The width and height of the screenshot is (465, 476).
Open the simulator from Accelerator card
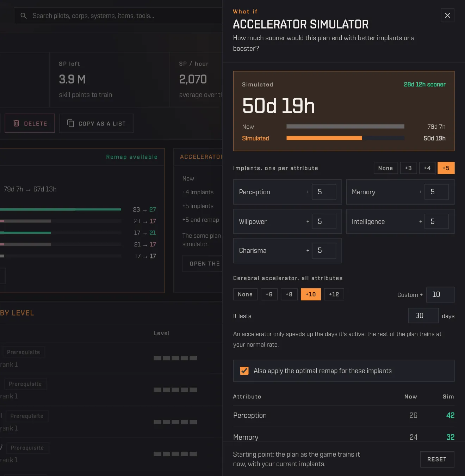203,264
